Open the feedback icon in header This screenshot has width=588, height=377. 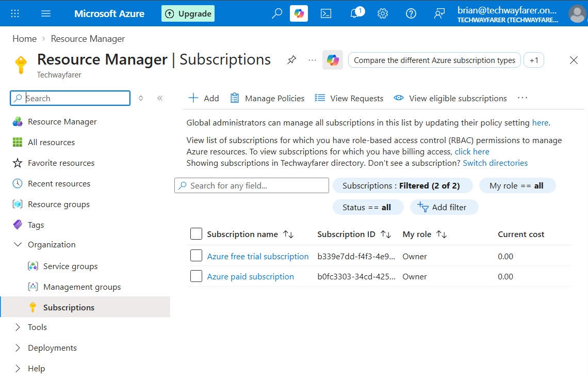coord(439,14)
